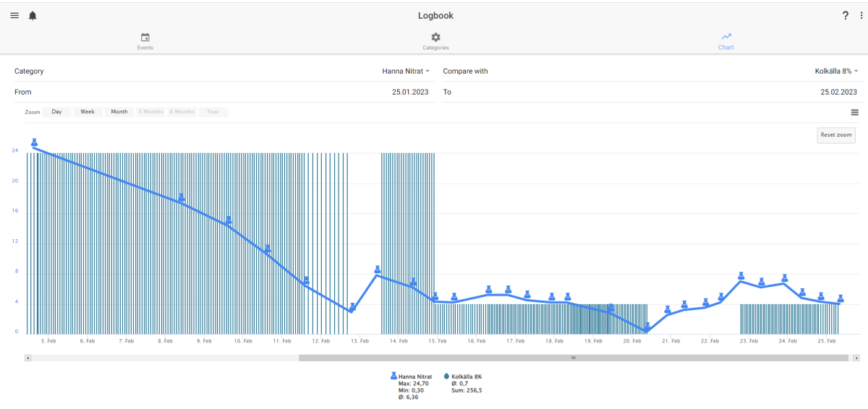
Task: Open the notifications bell
Action: click(33, 16)
